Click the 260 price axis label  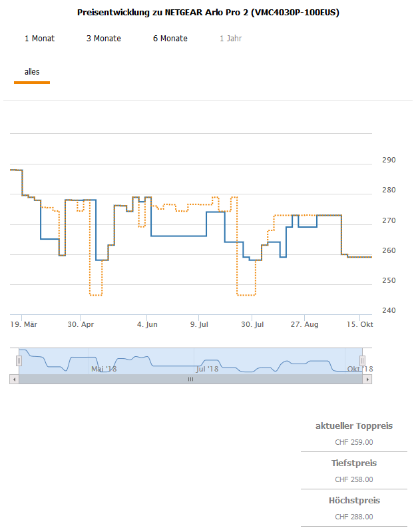tap(389, 250)
